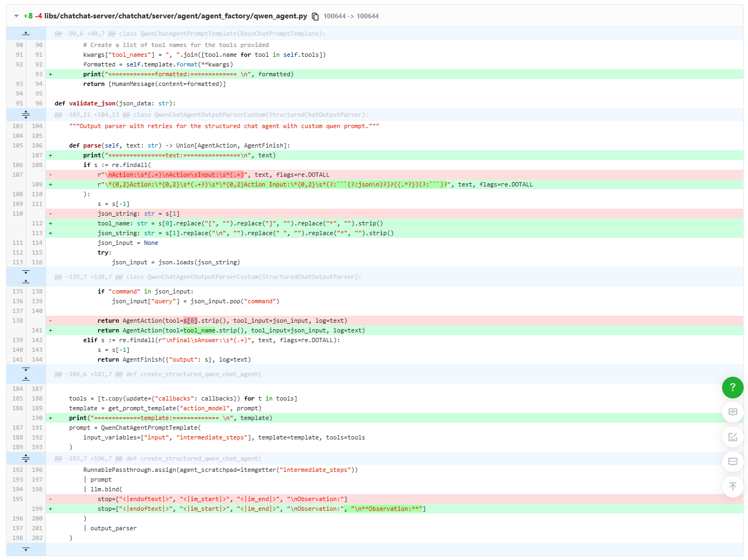
Task: Select new line number 112
Action: tap(37, 223)
